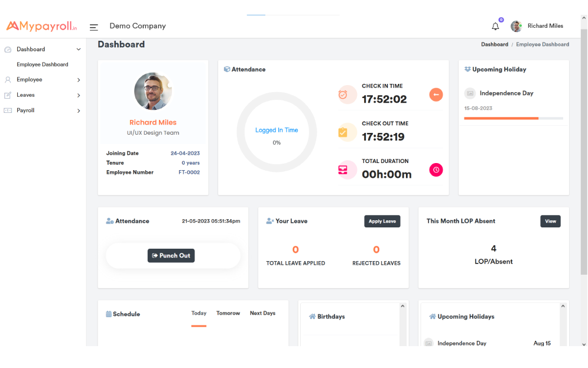588x368 pixels.
Task: Click the Attendance icon in the punch card
Action: point(109,220)
